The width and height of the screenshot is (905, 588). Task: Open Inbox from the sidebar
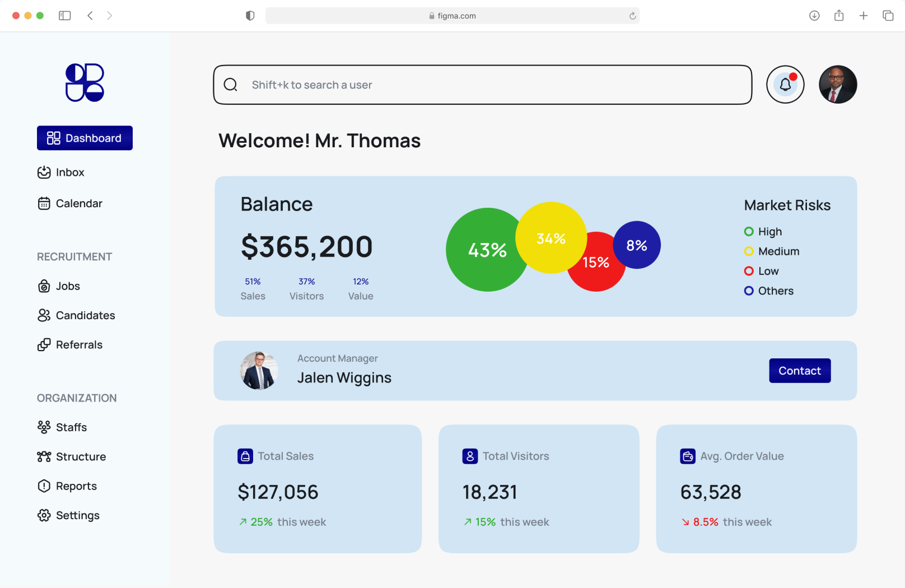click(61, 172)
